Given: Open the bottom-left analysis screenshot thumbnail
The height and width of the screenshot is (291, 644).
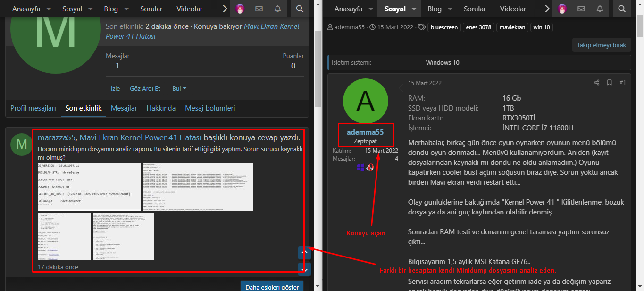Looking at the screenshot, I should click(x=64, y=236).
